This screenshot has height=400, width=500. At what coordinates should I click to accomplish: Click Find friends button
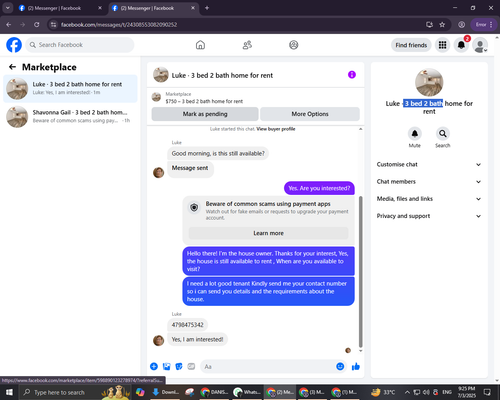411,45
